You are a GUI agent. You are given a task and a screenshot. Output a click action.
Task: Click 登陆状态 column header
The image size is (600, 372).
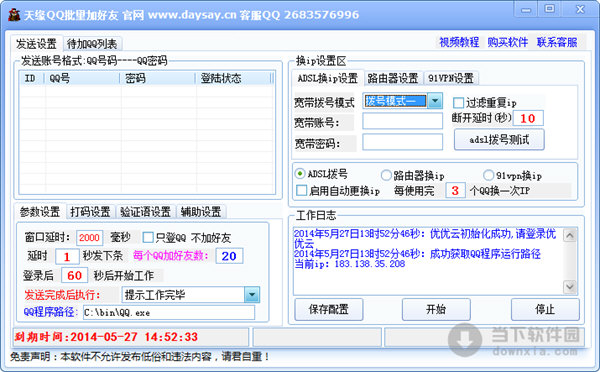[x=234, y=78]
